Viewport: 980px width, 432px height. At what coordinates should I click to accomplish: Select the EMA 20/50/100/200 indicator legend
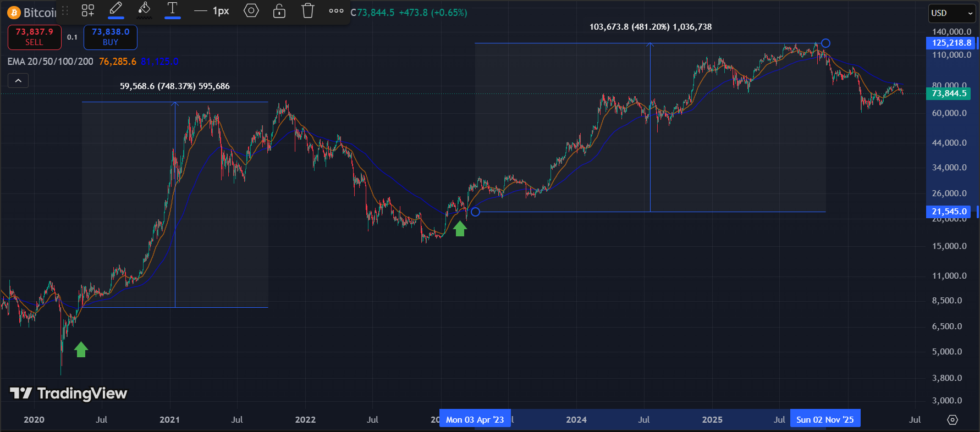click(x=51, y=62)
